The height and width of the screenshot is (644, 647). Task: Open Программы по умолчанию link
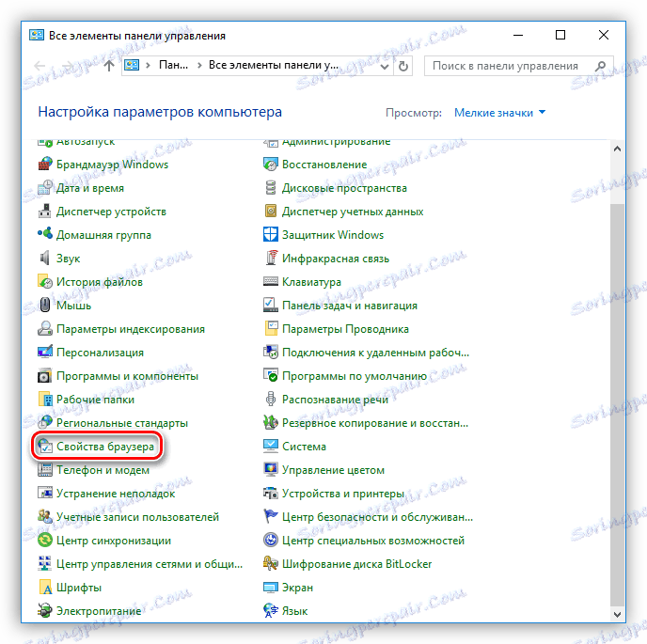coord(355,376)
